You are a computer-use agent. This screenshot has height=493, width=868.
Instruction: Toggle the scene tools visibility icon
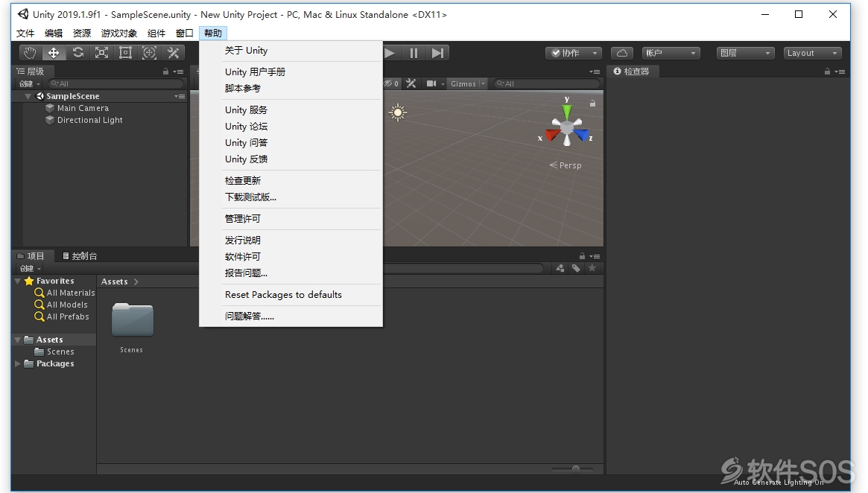pos(411,83)
